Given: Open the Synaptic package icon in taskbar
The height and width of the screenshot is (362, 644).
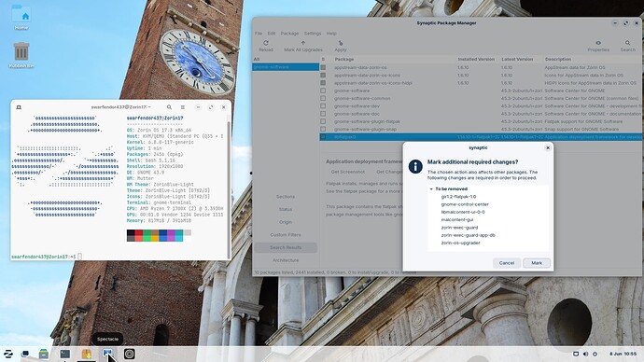Looking at the screenshot, I should click(86, 354).
